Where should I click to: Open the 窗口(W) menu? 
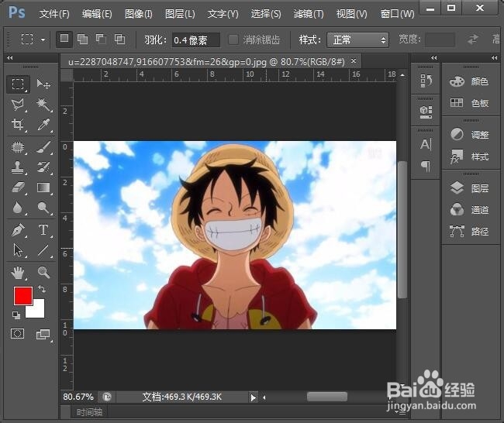pos(397,14)
